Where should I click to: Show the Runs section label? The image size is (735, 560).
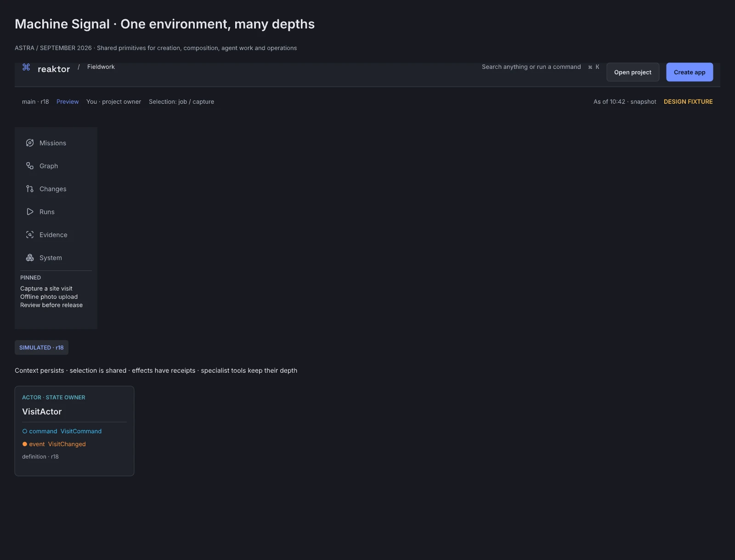(47, 212)
